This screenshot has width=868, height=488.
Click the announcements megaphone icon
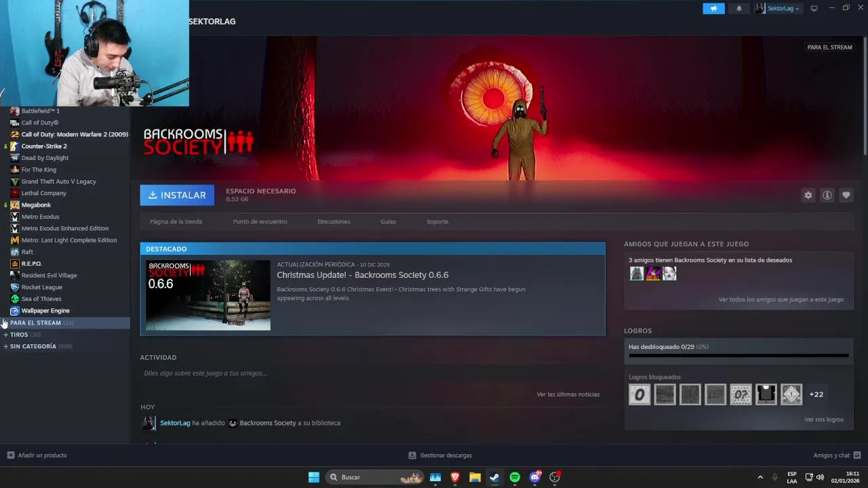pyautogui.click(x=713, y=8)
